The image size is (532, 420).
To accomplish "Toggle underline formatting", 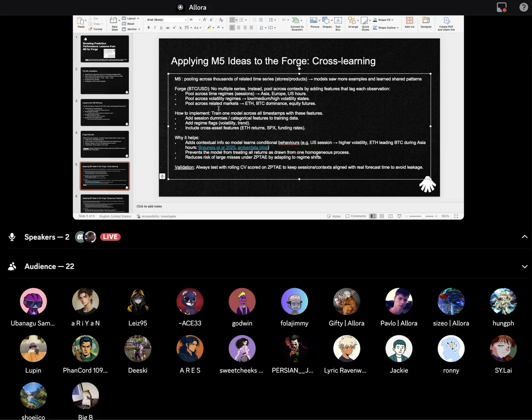I will coord(161,28).
